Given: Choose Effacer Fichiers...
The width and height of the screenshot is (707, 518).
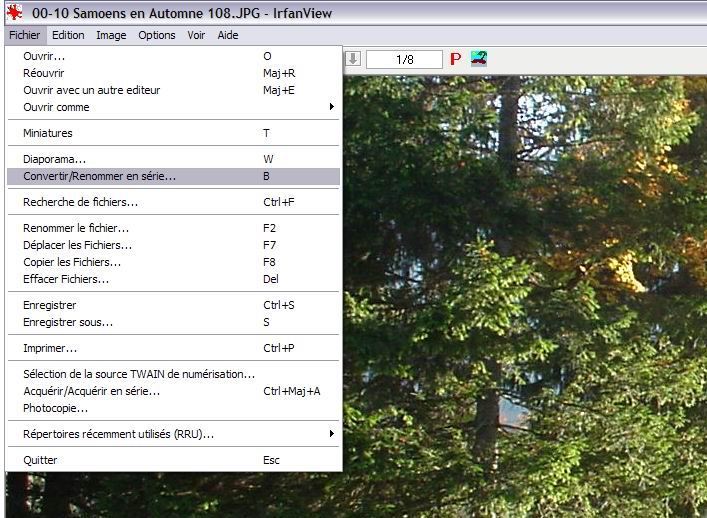Looking at the screenshot, I should coord(174,279).
